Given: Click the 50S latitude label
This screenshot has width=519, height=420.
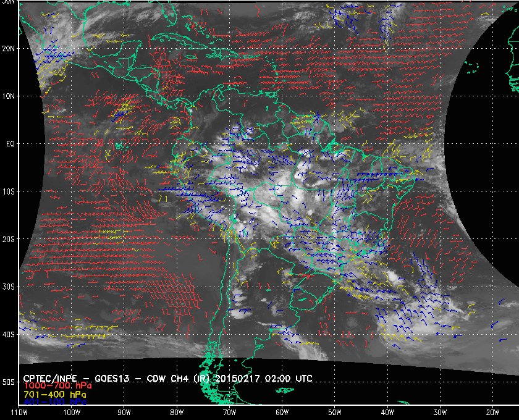Looking at the screenshot, I should (8, 382).
